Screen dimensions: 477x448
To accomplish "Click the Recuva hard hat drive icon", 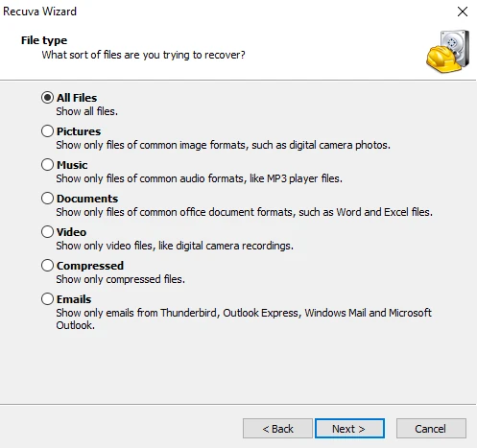I will coord(448,51).
